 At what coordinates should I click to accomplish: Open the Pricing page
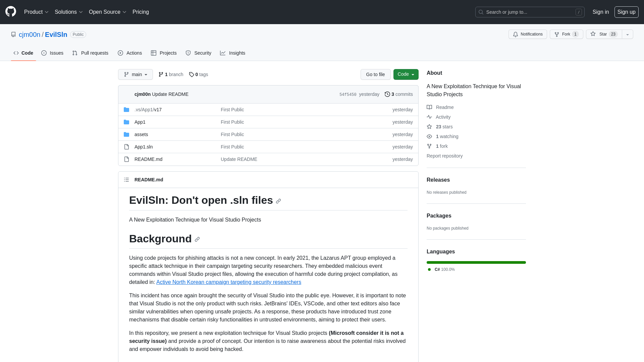(x=141, y=12)
